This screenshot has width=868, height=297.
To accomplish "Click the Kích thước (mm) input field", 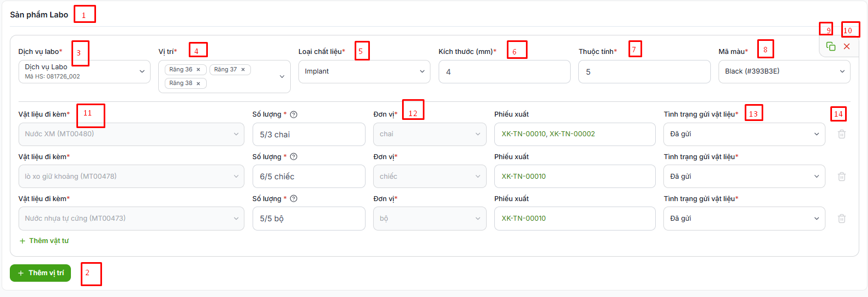I will (x=505, y=71).
